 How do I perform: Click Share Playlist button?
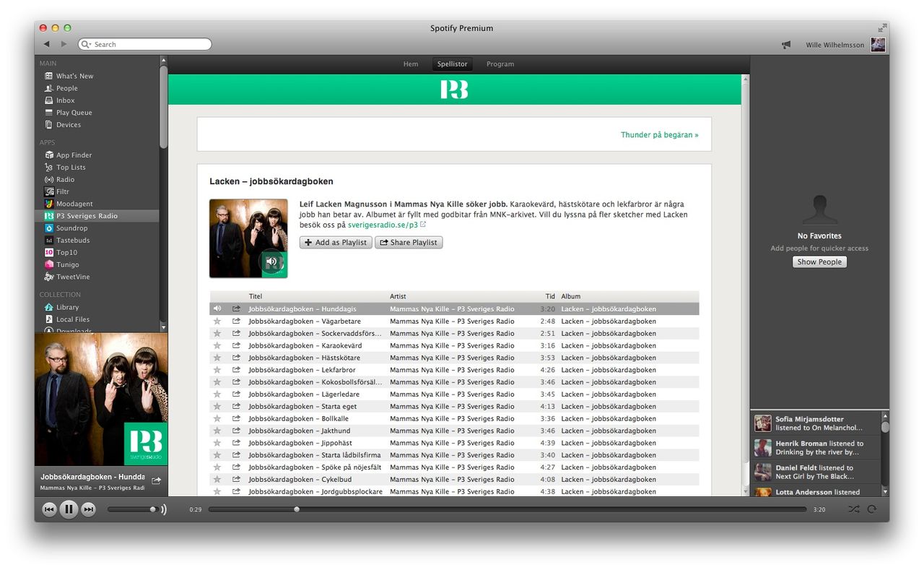pos(409,243)
